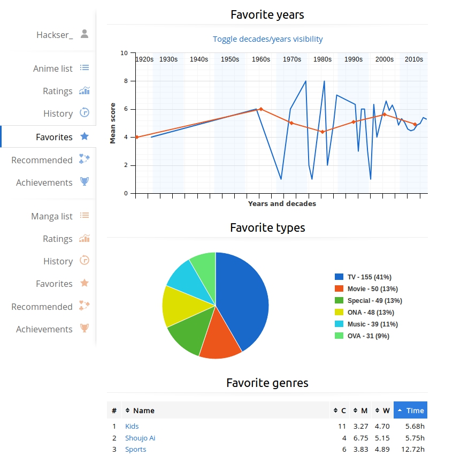Open the Anime list icon
Viewport: 476px width, 456px height.
coord(84,68)
